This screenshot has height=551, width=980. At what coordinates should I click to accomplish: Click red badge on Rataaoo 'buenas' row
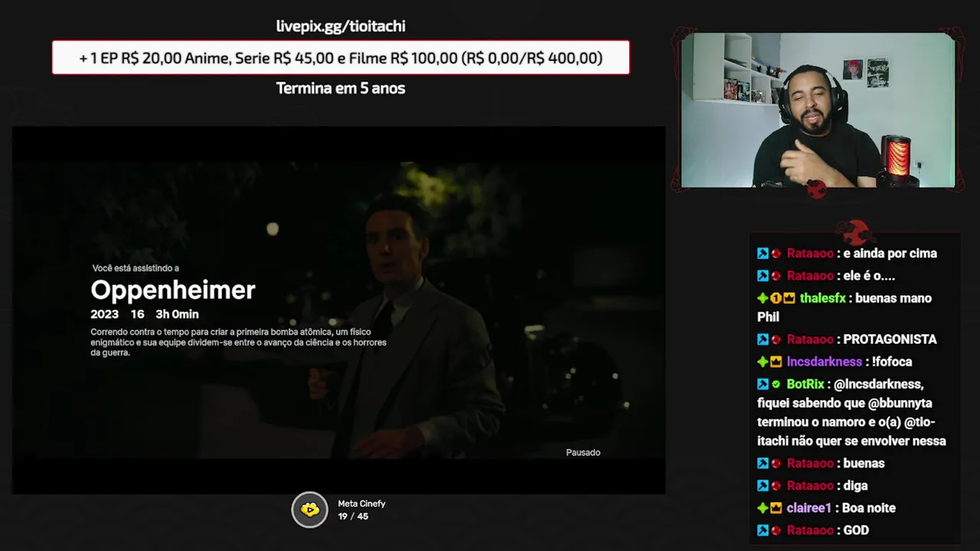776,463
